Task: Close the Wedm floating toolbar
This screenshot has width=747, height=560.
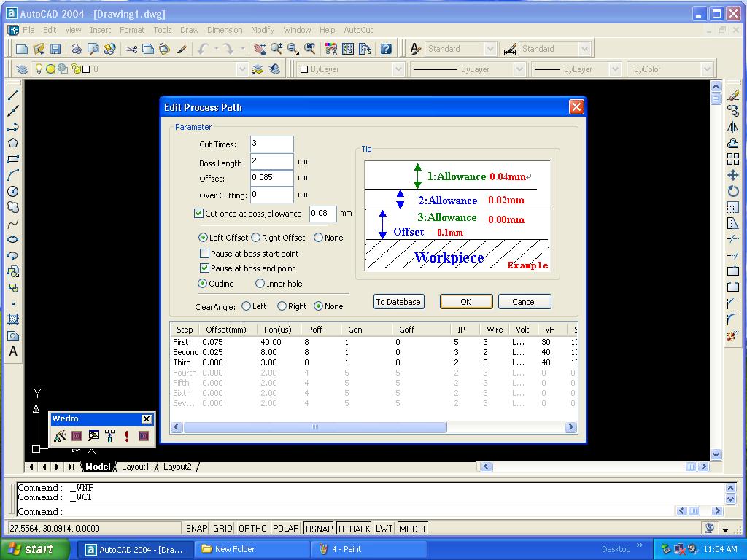Action: pyautogui.click(x=146, y=419)
